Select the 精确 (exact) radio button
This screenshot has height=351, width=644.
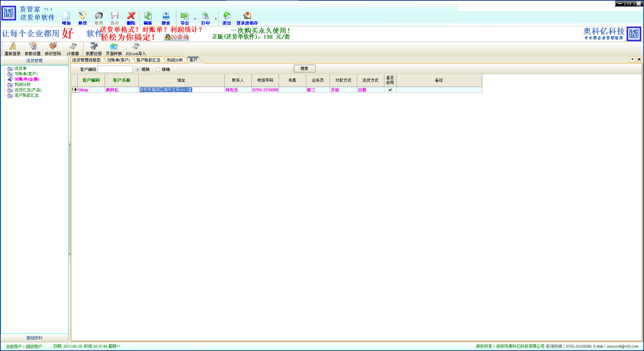tap(158, 70)
